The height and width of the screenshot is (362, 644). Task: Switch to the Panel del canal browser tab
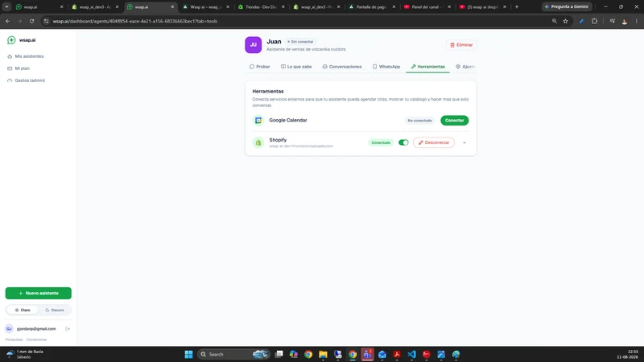click(x=427, y=6)
